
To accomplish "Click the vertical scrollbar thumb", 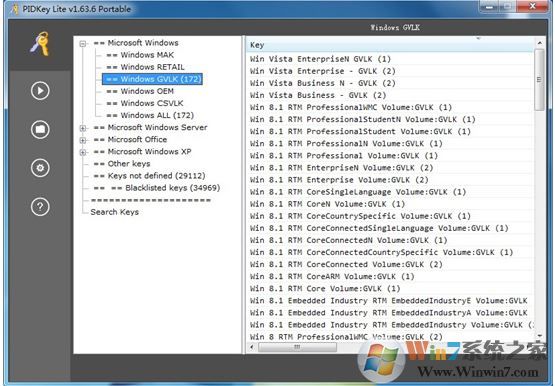I will 539,80.
